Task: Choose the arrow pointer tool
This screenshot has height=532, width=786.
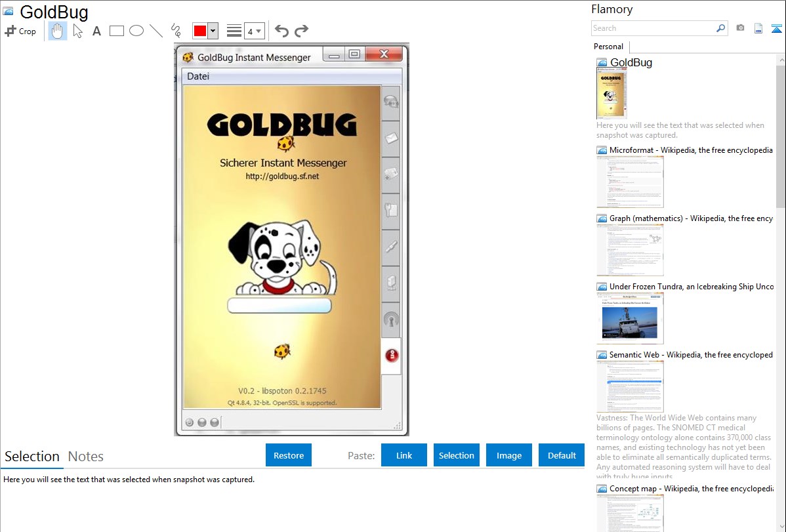Action: (x=77, y=31)
